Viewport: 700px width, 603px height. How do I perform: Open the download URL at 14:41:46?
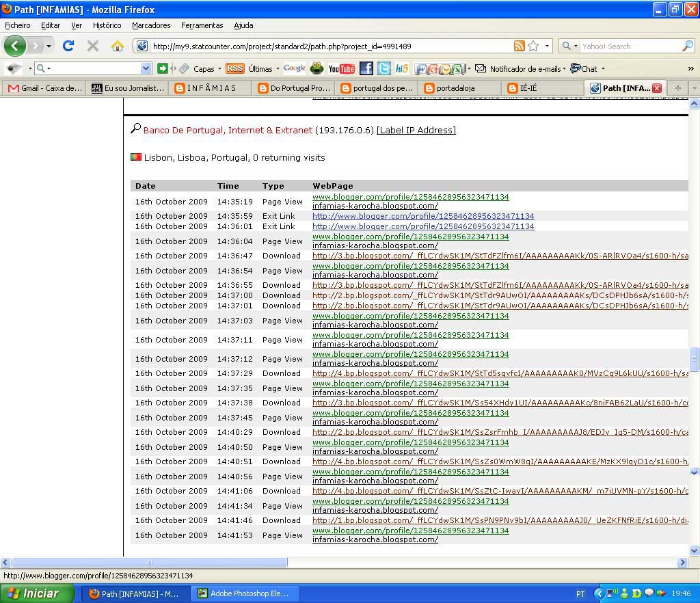pyautogui.click(x=500, y=520)
